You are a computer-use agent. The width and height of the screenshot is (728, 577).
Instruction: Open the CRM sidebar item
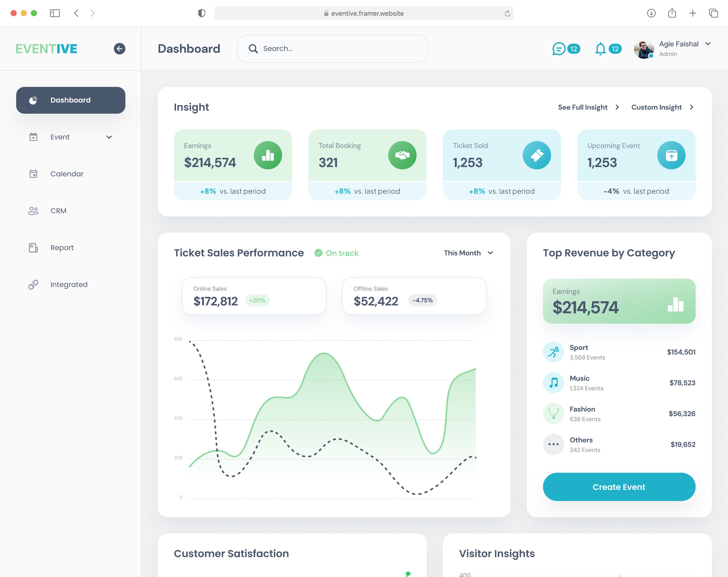(x=58, y=210)
